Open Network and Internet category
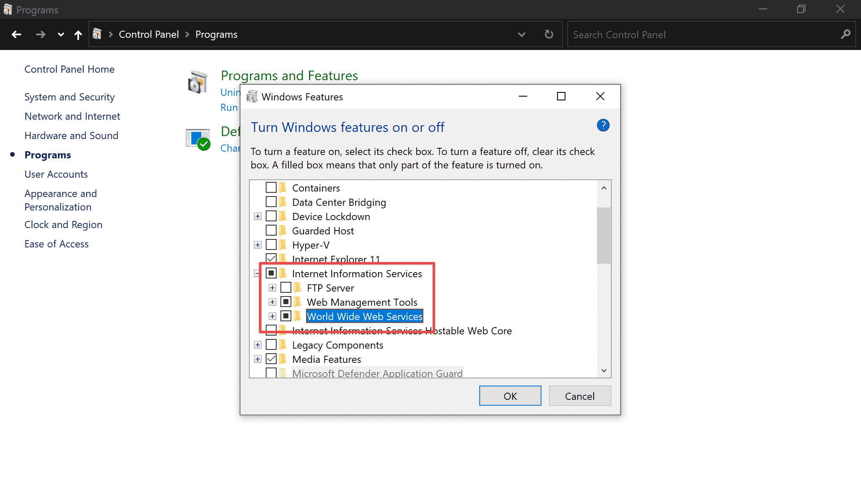Viewport: 861px width, 504px height. [x=72, y=116]
